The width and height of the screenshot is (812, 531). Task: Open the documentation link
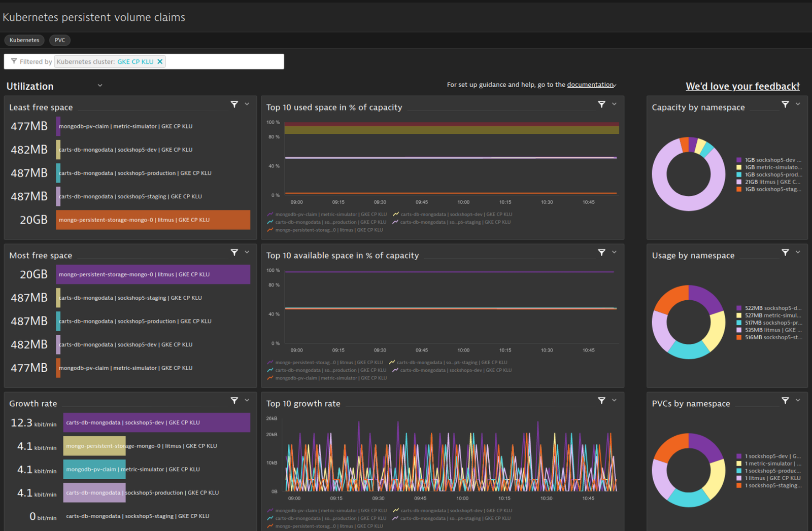tap(591, 85)
